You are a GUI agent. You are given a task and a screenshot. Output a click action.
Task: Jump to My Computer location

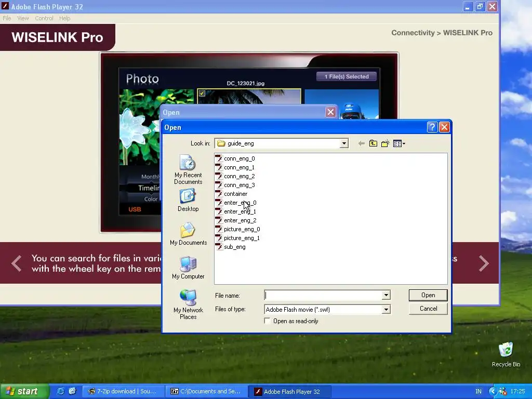(x=188, y=268)
